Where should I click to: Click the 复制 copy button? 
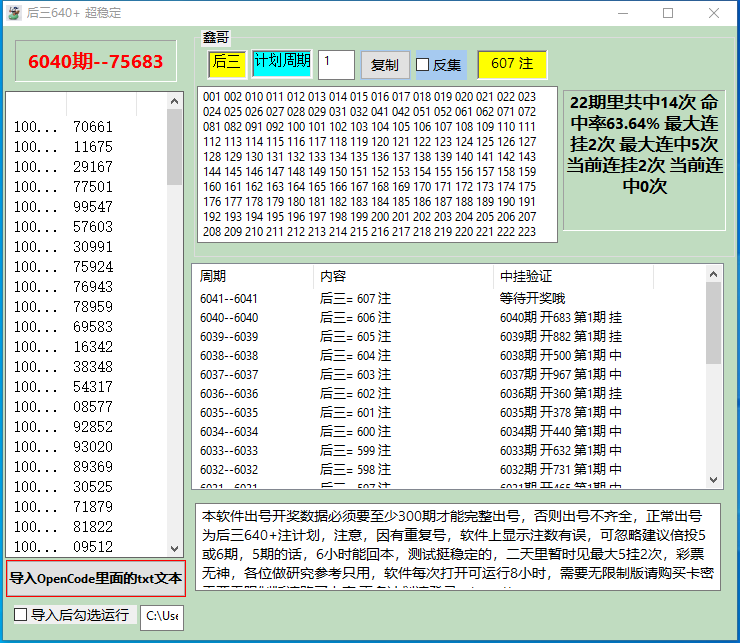[x=385, y=65]
